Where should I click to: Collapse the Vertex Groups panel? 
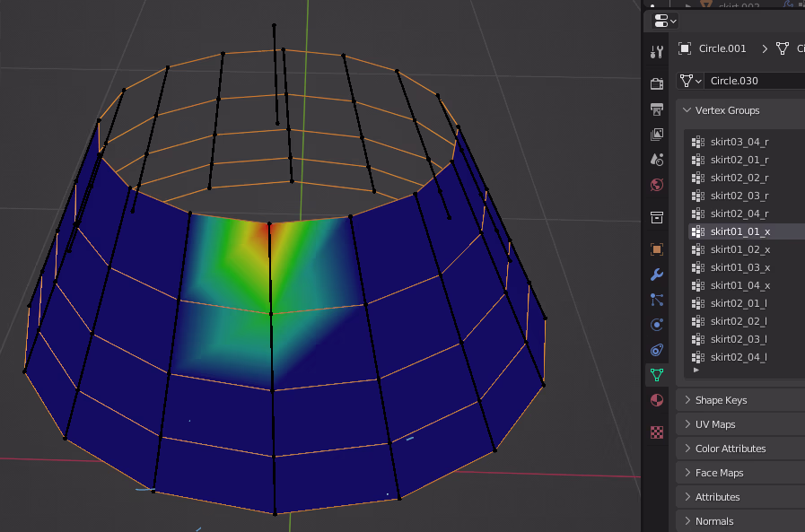point(740,110)
